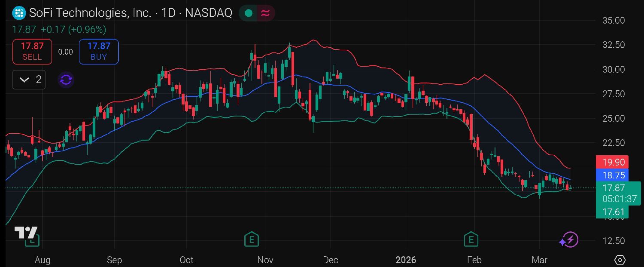Tap the green market status dot
Viewport: 644px width, 267px height.
point(248,13)
